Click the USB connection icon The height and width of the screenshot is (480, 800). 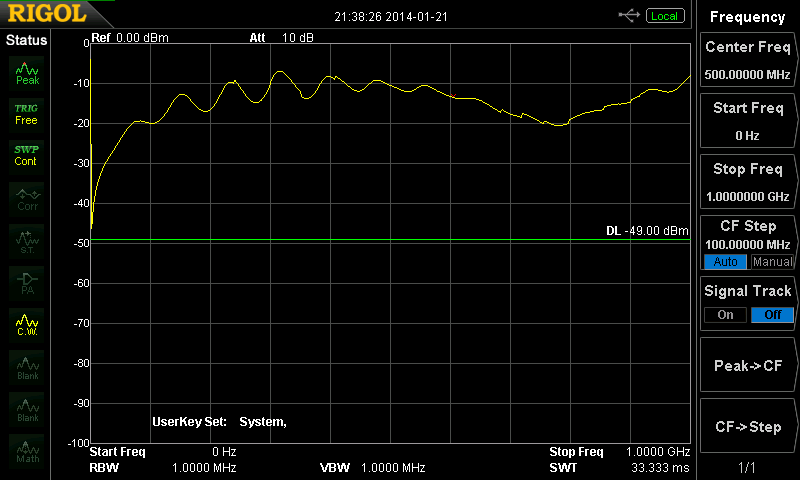[629, 16]
